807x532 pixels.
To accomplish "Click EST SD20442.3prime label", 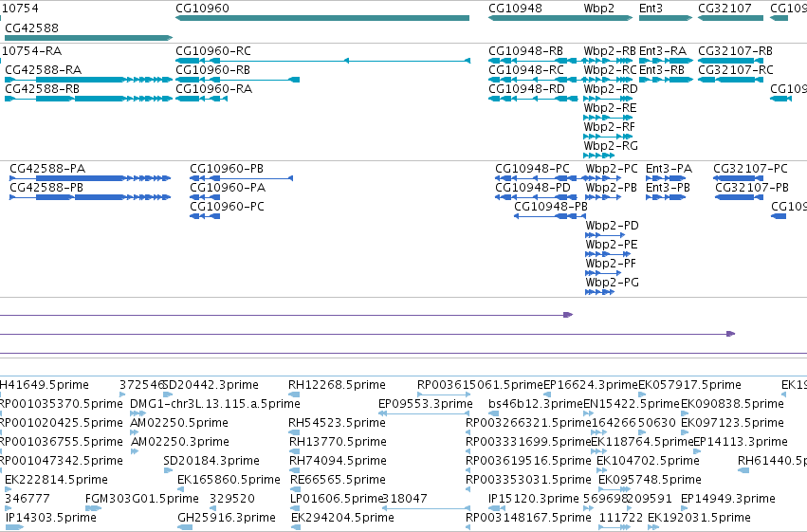I will coord(211,385).
